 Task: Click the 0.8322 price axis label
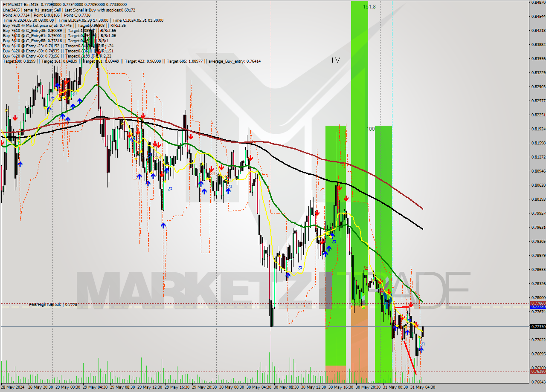[538, 72]
